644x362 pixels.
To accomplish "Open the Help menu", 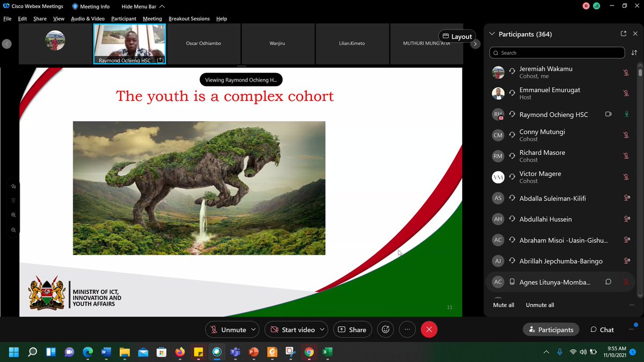I will [222, 18].
